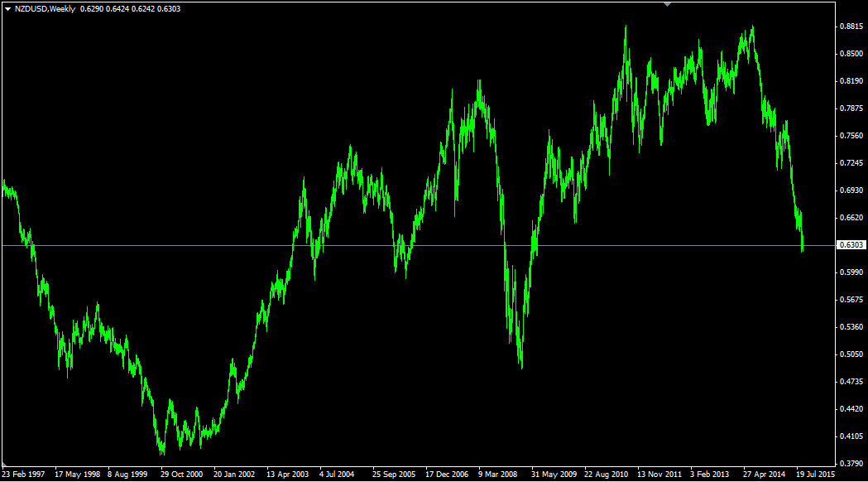Click the 25 Sep 2005 date label
The height and width of the screenshot is (482, 868).
tap(394, 475)
